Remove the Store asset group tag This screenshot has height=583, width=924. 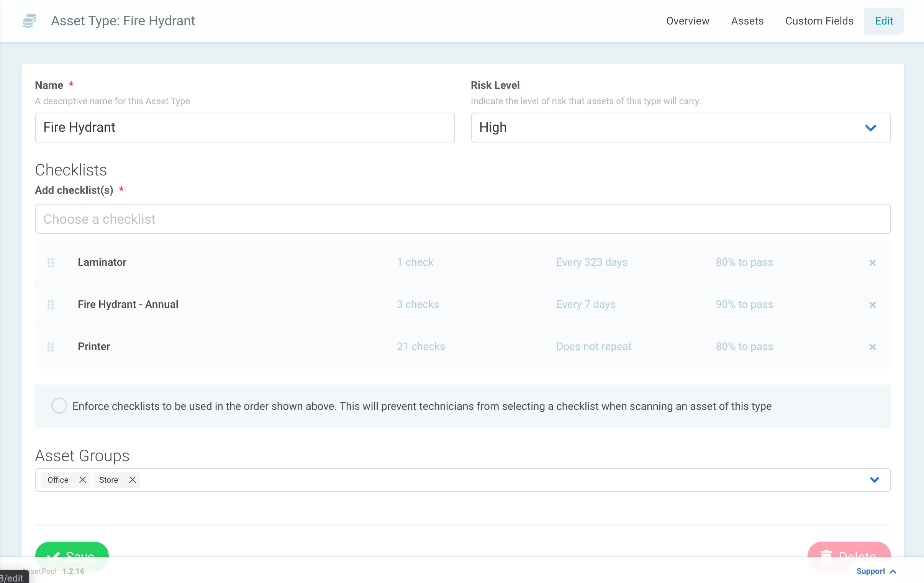(133, 480)
